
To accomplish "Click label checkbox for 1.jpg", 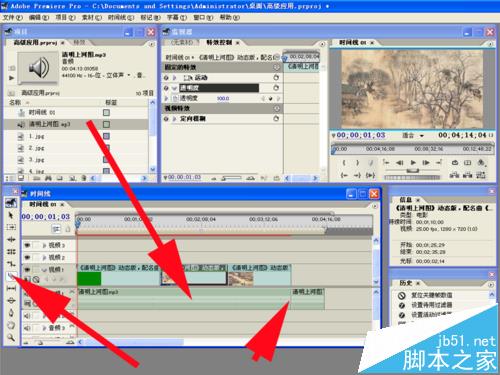I will [106, 136].
